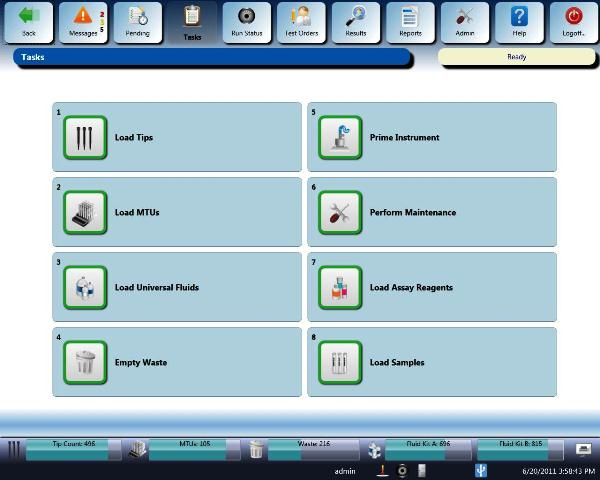
Task: Click the Waste level indicator bar
Action: pos(312,449)
